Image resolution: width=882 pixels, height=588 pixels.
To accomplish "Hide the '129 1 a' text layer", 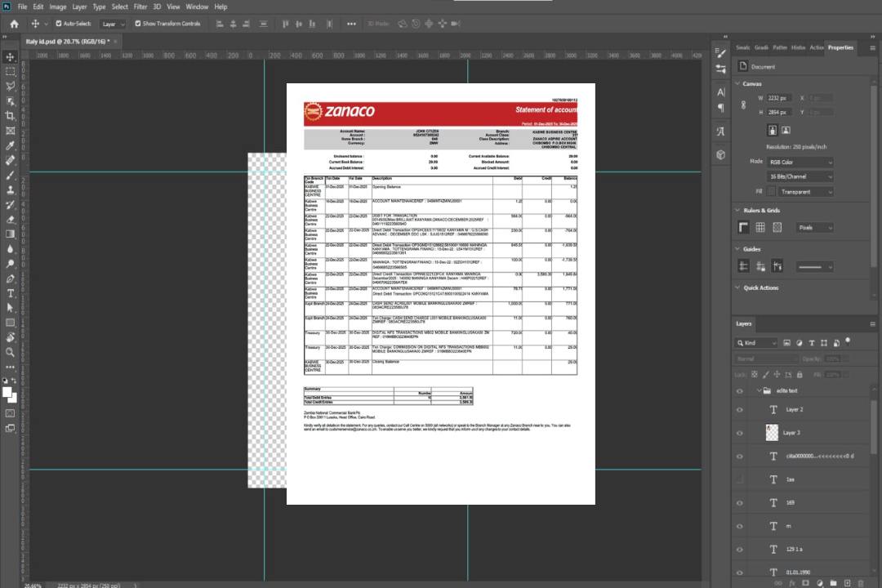I will 740,550.
